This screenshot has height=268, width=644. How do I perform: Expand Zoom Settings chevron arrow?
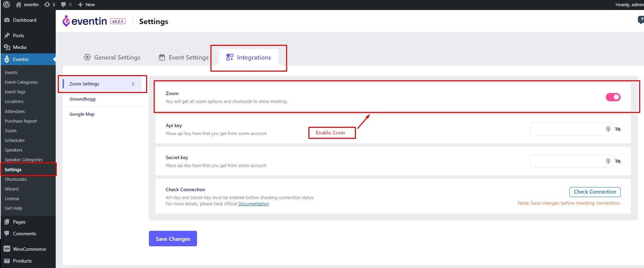(133, 84)
